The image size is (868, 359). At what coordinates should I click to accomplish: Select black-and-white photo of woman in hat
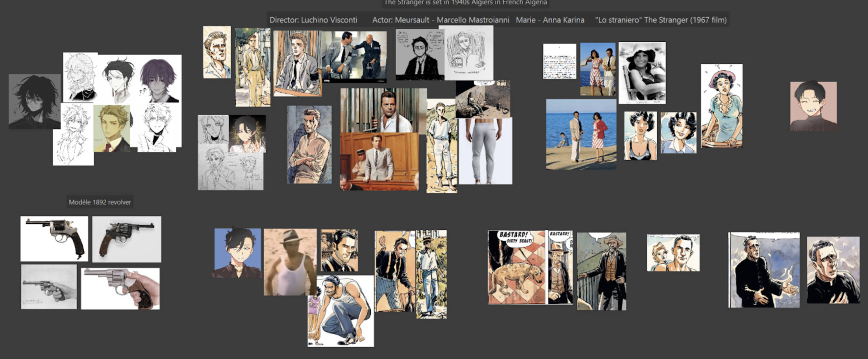point(642,72)
